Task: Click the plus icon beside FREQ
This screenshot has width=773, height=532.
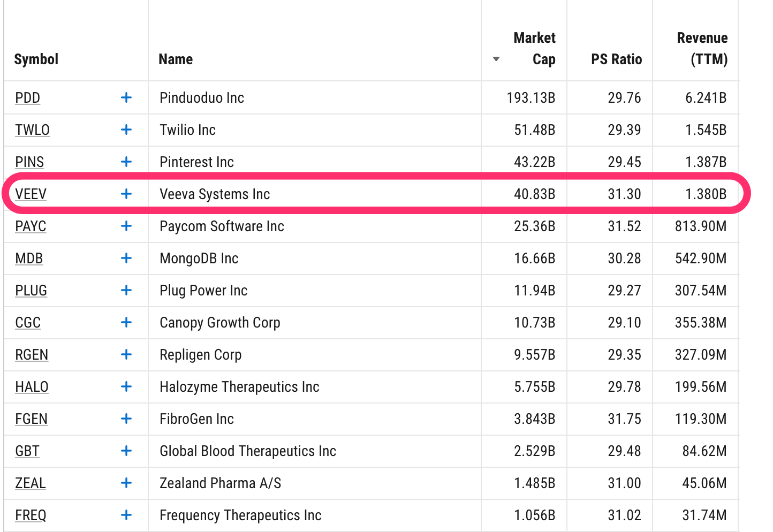Action: pos(126,515)
